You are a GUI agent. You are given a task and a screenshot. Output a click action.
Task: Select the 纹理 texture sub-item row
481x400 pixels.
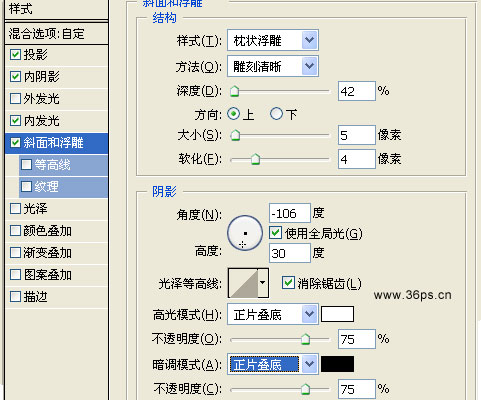tap(63, 187)
